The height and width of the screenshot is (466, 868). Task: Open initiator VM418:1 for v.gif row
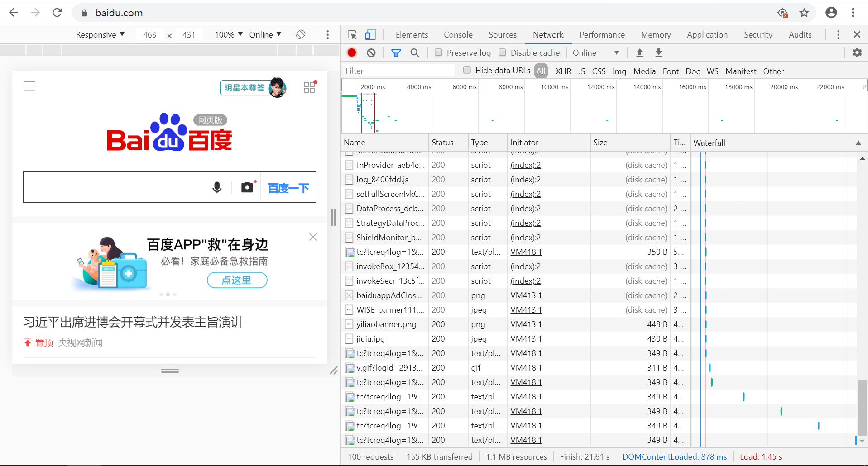pyautogui.click(x=526, y=368)
